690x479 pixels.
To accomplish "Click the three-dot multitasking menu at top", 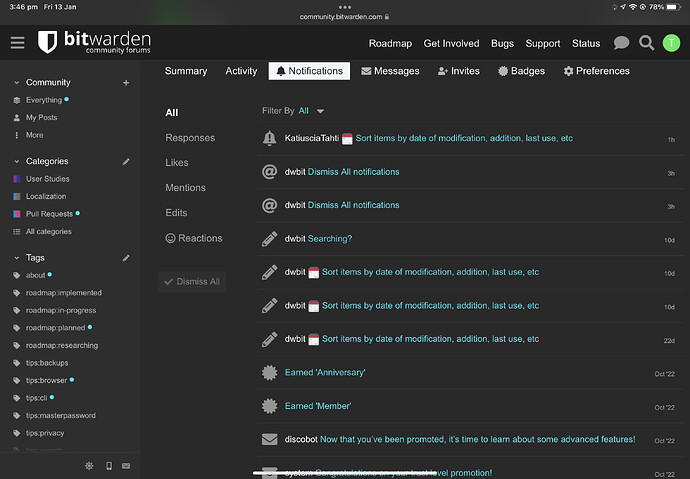I will 345,7.
